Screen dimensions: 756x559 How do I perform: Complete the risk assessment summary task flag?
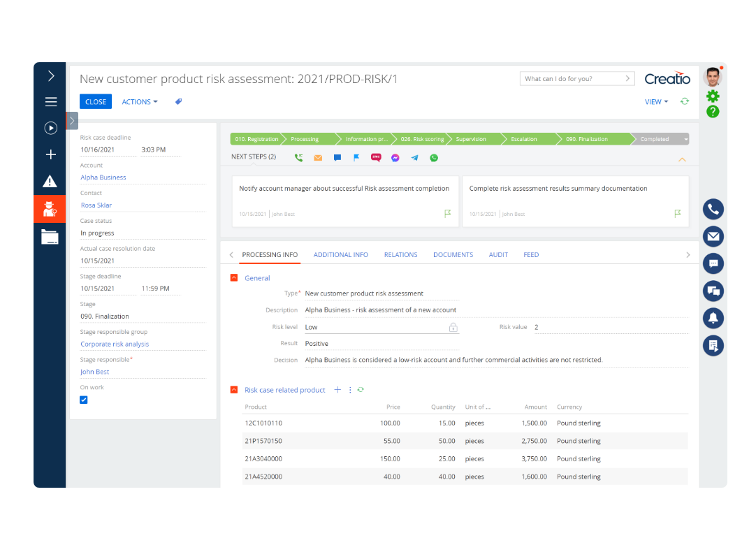coord(678,213)
